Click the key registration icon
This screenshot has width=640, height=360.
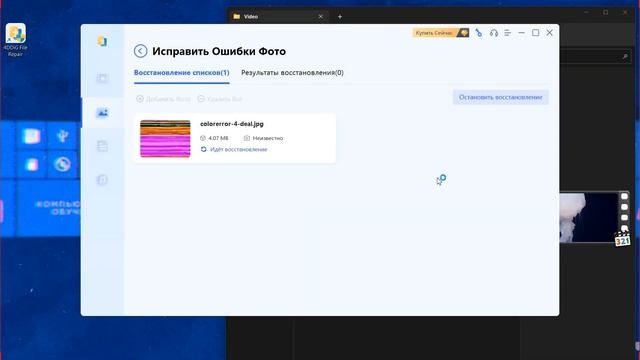click(x=479, y=33)
